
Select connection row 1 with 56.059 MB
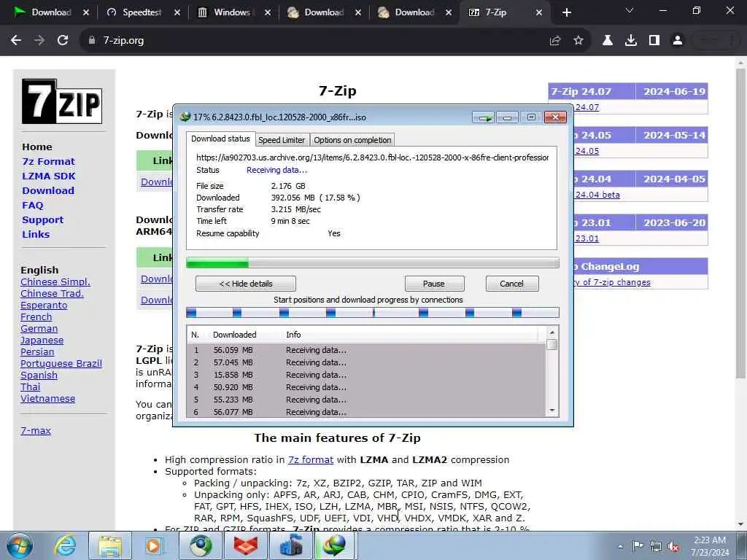tap(367, 350)
